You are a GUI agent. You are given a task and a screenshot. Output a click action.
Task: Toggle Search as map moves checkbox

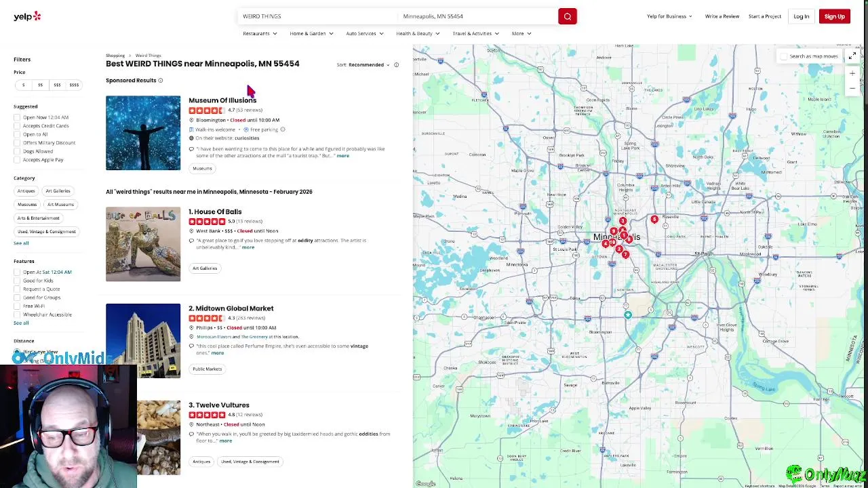[x=785, y=56]
